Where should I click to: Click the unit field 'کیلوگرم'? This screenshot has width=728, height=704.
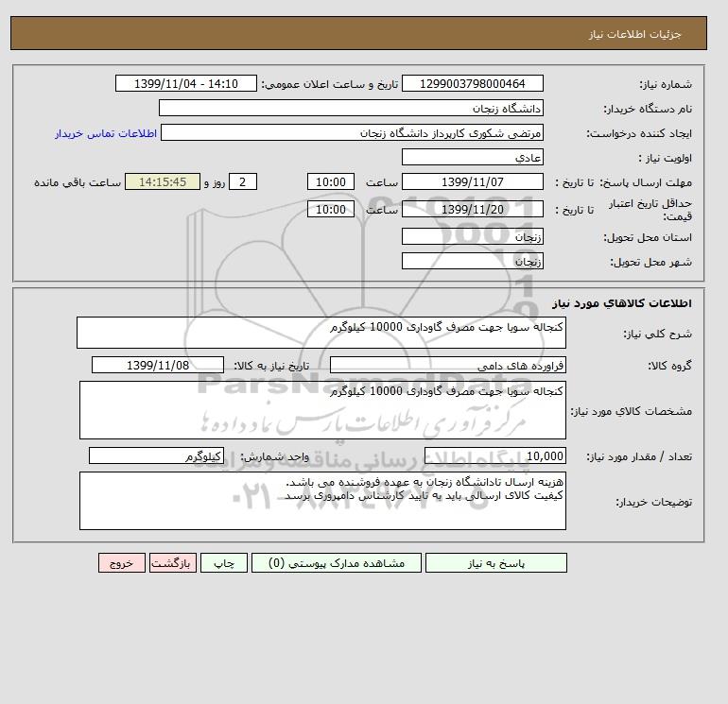point(156,456)
